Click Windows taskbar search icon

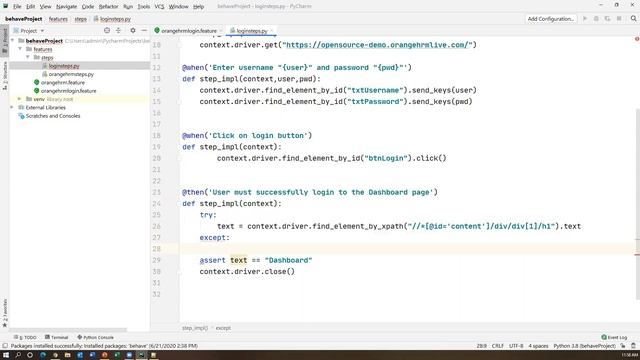tap(18, 355)
